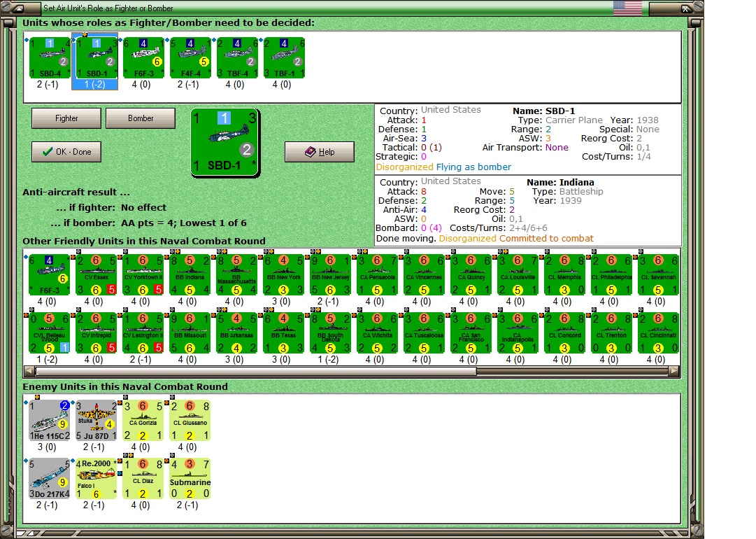Click BB New Jersey battleship counter
Screen dimensions: 756x539
[x=330, y=275]
